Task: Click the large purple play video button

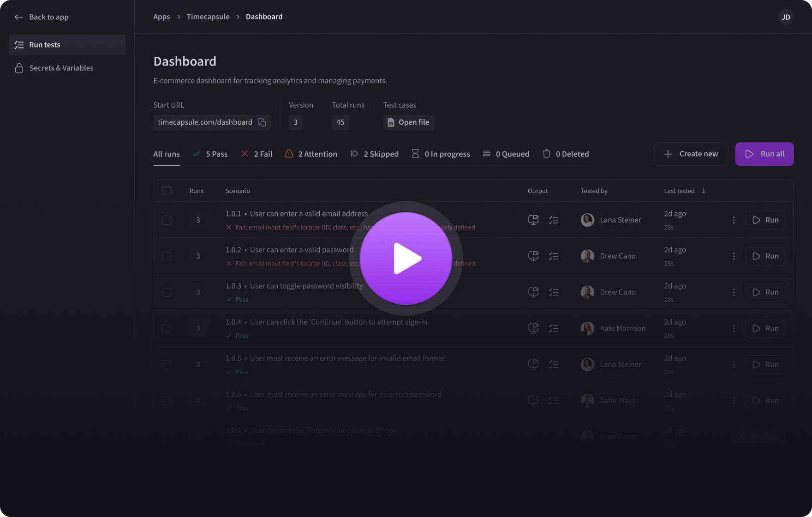Action: point(406,258)
